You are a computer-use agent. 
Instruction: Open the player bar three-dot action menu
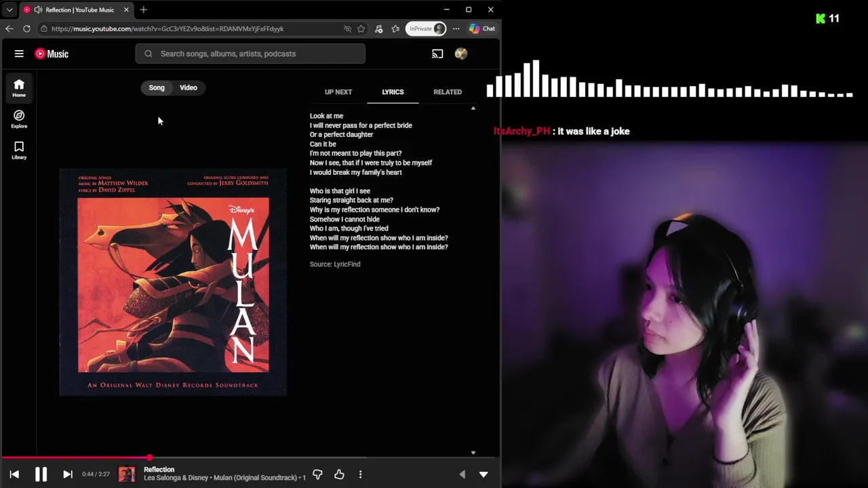[360, 474]
